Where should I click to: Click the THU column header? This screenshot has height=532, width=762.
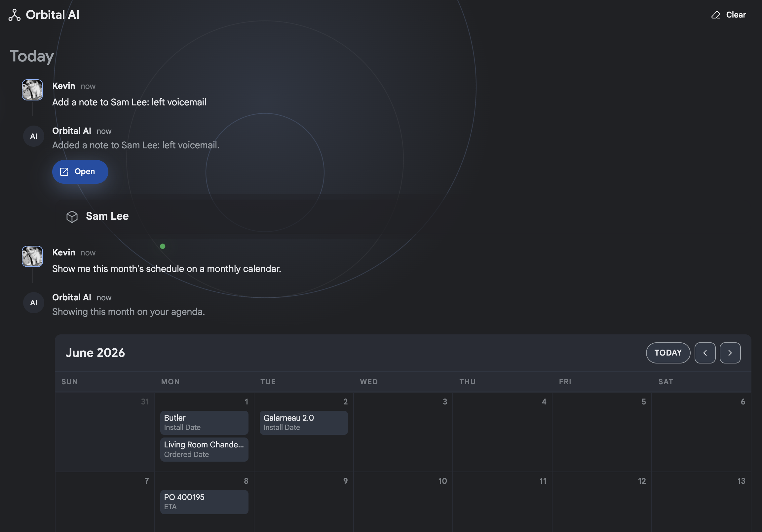point(468,382)
